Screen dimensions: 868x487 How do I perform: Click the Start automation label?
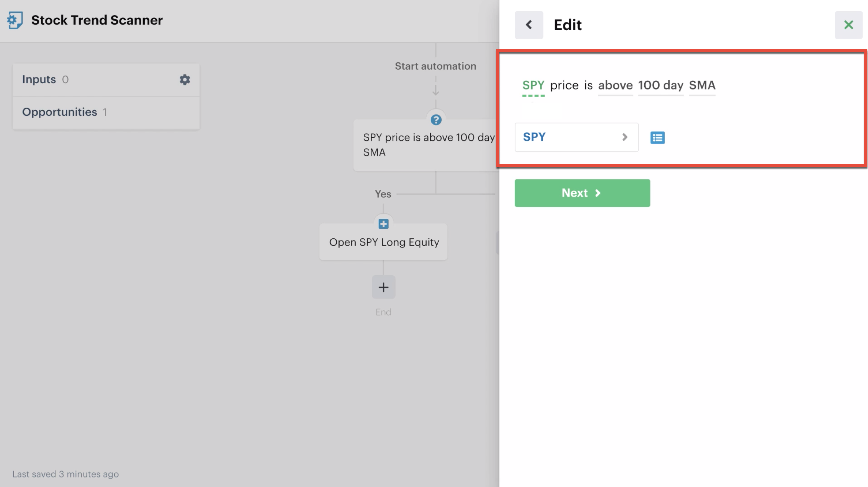pyautogui.click(x=435, y=66)
